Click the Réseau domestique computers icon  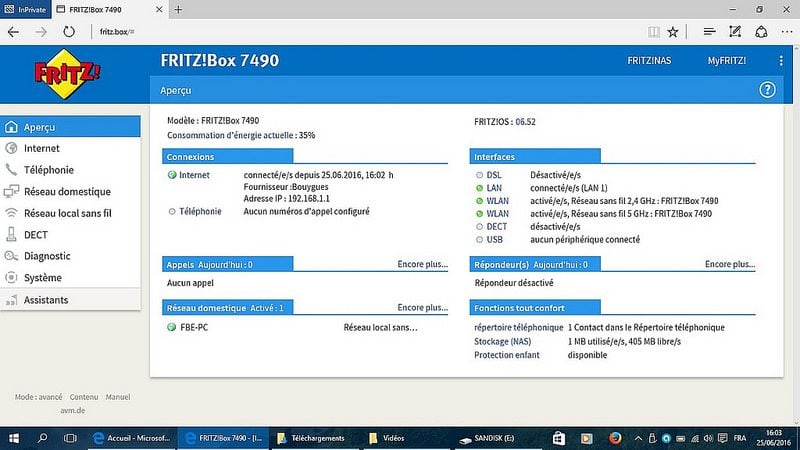pyautogui.click(x=11, y=191)
